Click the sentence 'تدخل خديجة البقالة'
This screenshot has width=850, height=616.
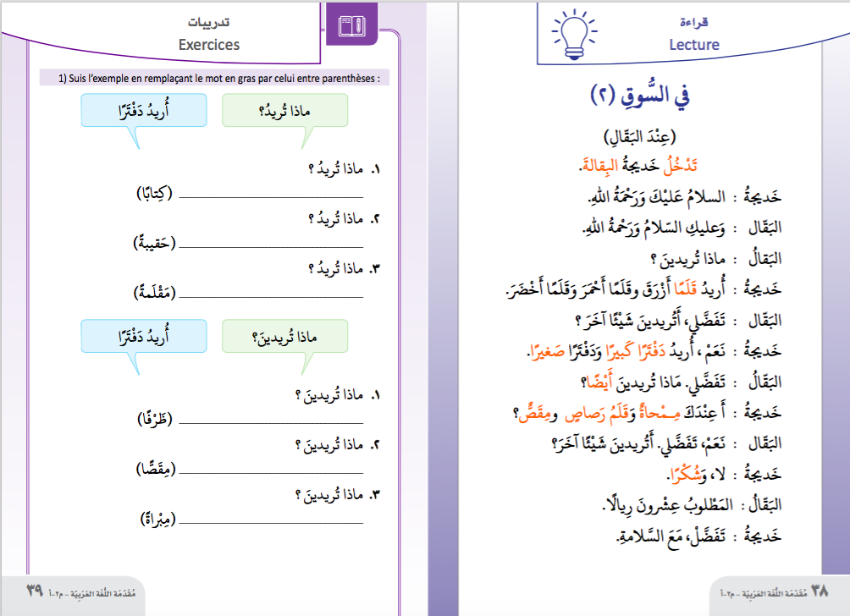637,165
